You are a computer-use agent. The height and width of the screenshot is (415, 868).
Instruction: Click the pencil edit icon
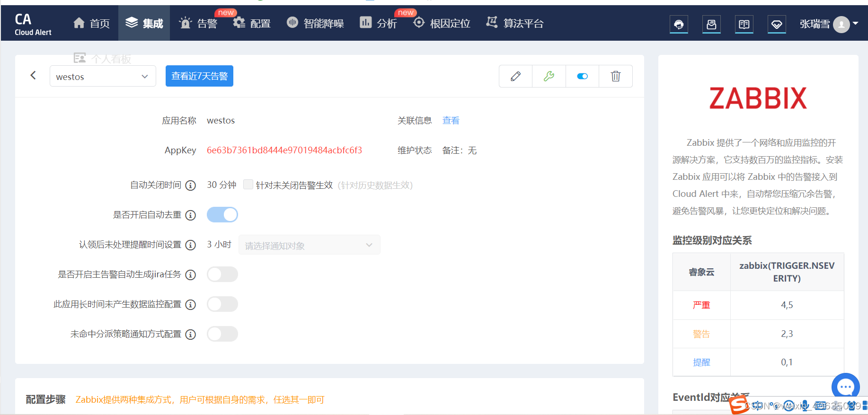[x=515, y=76]
